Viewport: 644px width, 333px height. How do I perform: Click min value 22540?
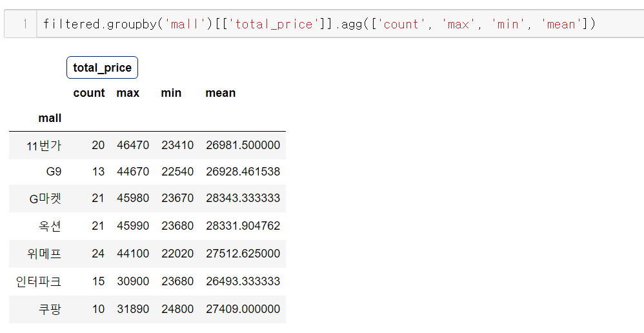177,171
